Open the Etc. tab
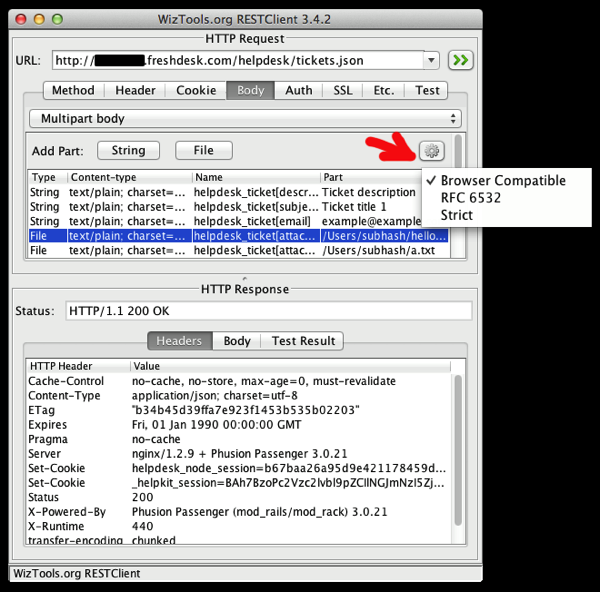Screen dimensions: 600x592 point(384,90)
